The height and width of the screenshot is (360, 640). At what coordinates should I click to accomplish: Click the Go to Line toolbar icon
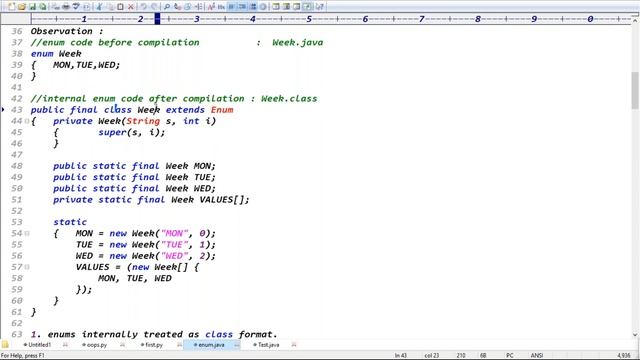[198, 7]
